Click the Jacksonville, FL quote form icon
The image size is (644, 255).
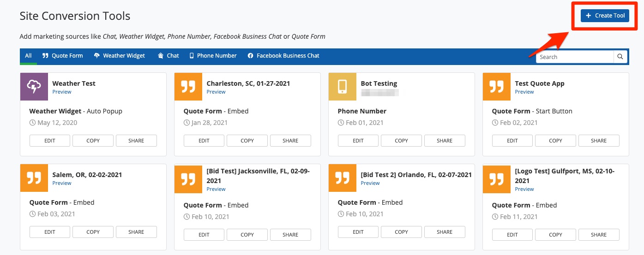(x=188, y=179)
